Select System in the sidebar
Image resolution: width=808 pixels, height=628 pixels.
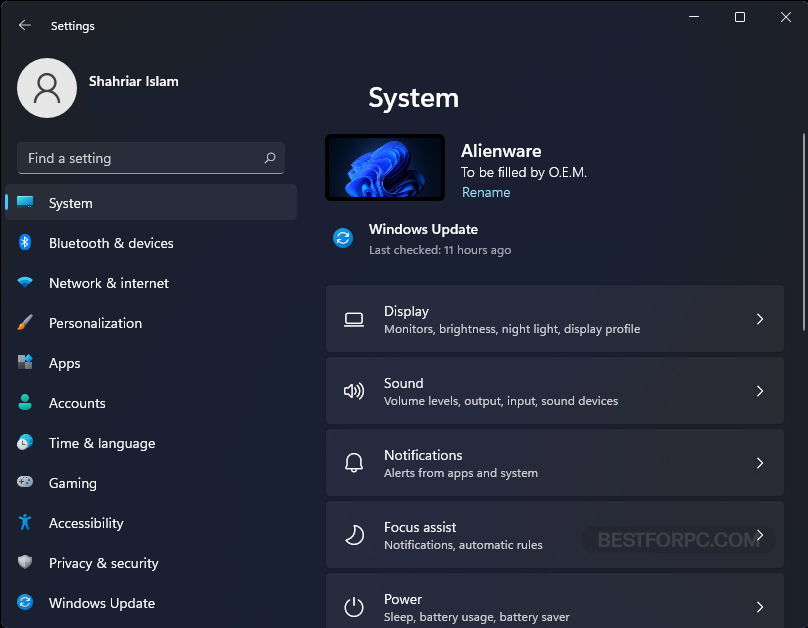151,202
